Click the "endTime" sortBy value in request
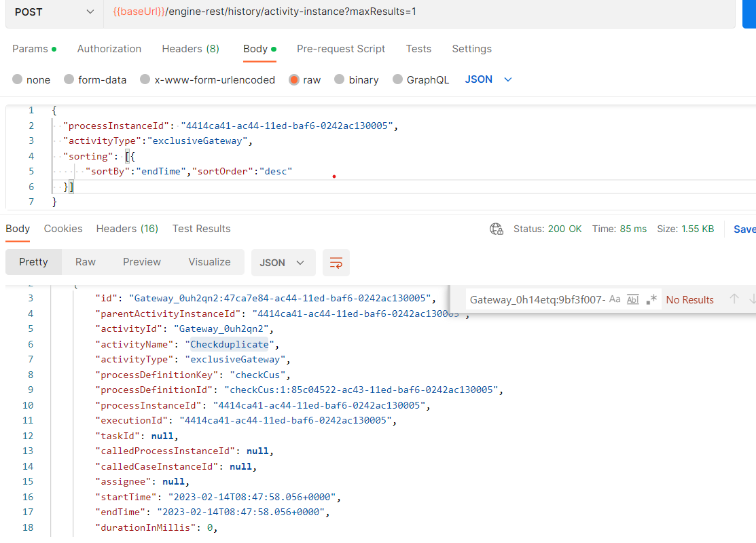Image resolution: width=756 pixels, height=543 pixels. (x=161, y=171)
